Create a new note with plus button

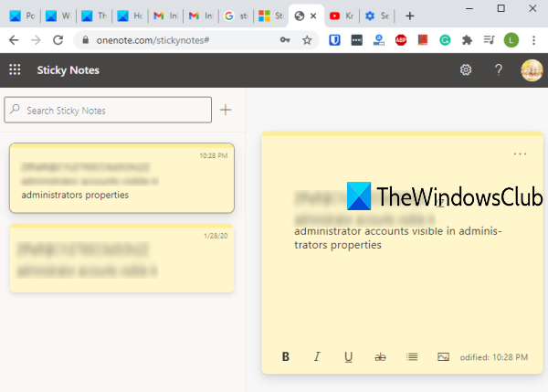pos(226,110)
